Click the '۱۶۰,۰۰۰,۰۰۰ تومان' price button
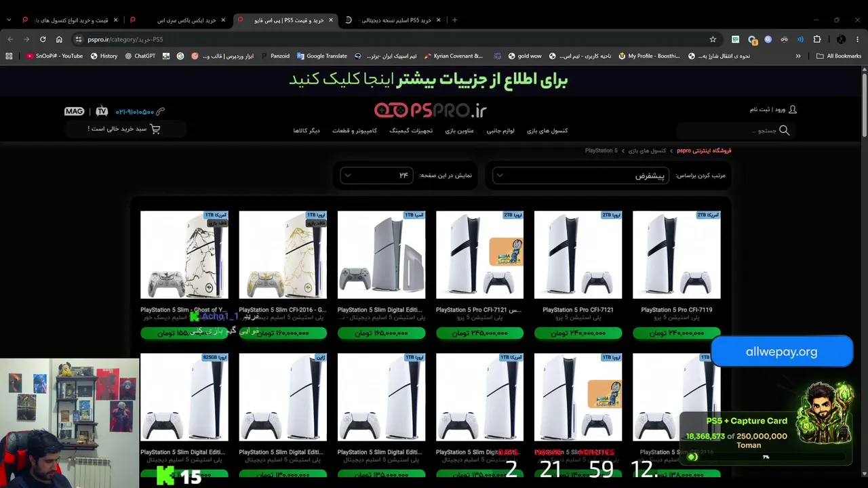The height and width of the screenshot is (488, 868). point(283,333)
